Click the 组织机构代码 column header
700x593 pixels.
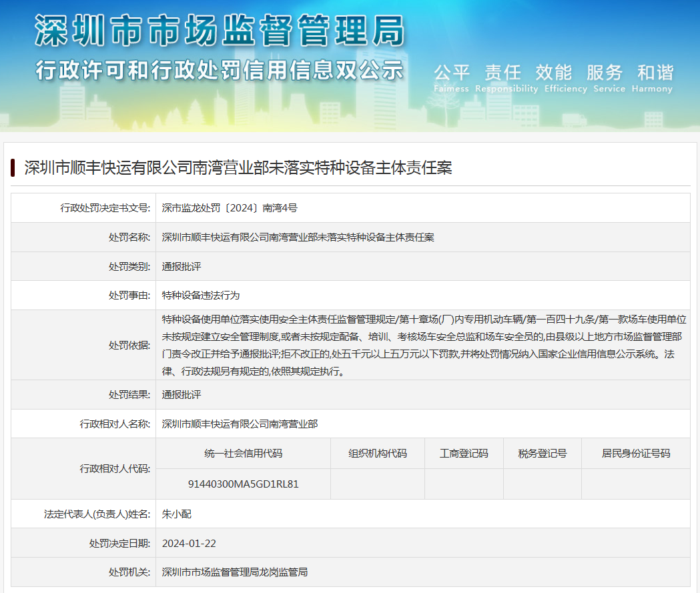[x=378, y=454]
